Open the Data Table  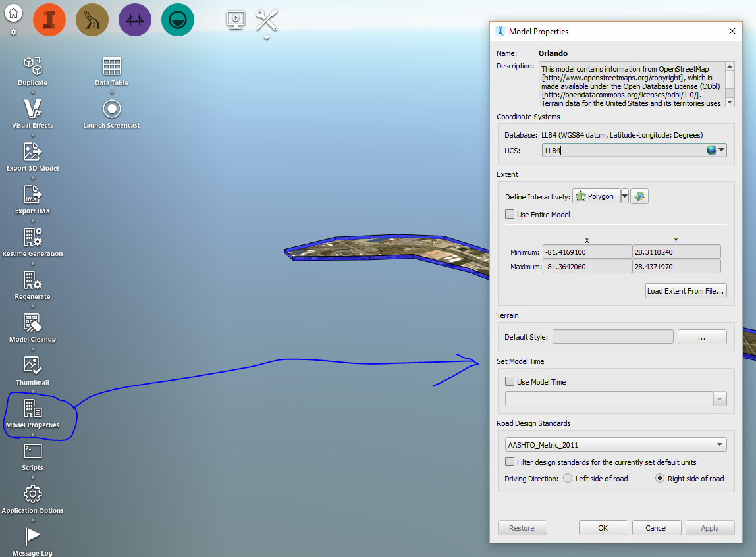pyautogui.click(x=111, y=71)
